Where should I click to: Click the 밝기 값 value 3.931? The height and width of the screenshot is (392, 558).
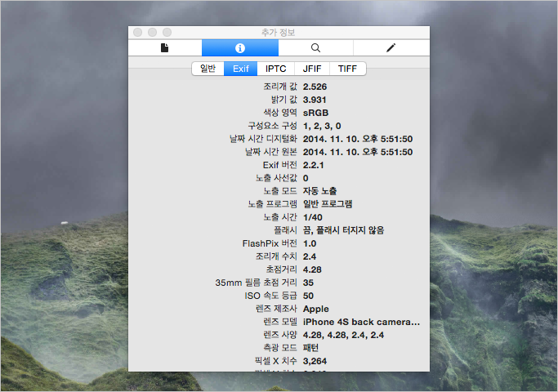pyautogui.click(x=315, y=100)
